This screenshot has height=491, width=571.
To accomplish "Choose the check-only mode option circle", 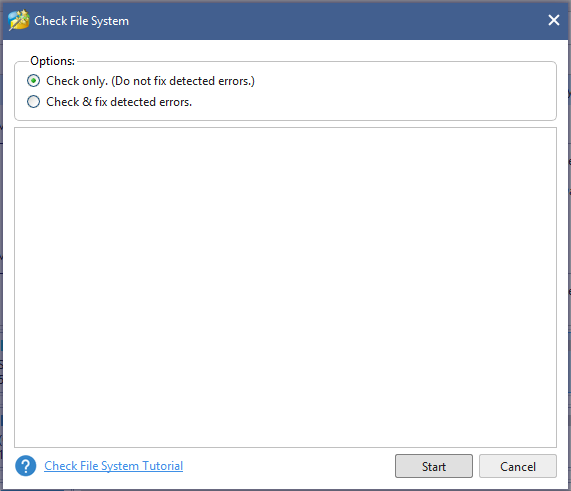I will (34, 80).
